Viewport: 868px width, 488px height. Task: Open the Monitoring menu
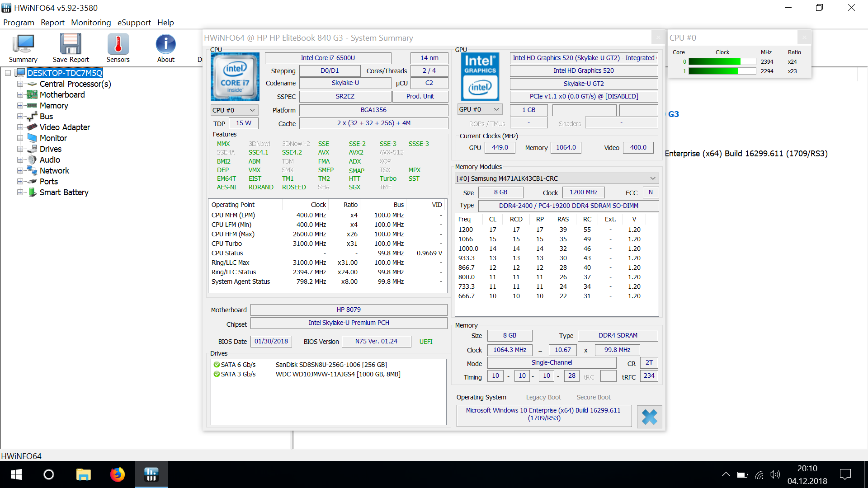point(91,23)
